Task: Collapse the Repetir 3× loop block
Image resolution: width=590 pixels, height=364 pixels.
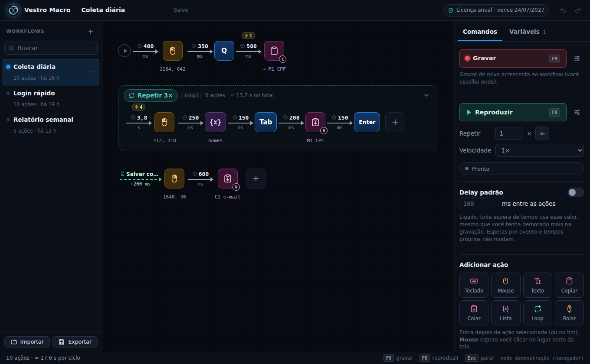Action: click(426, 95)
